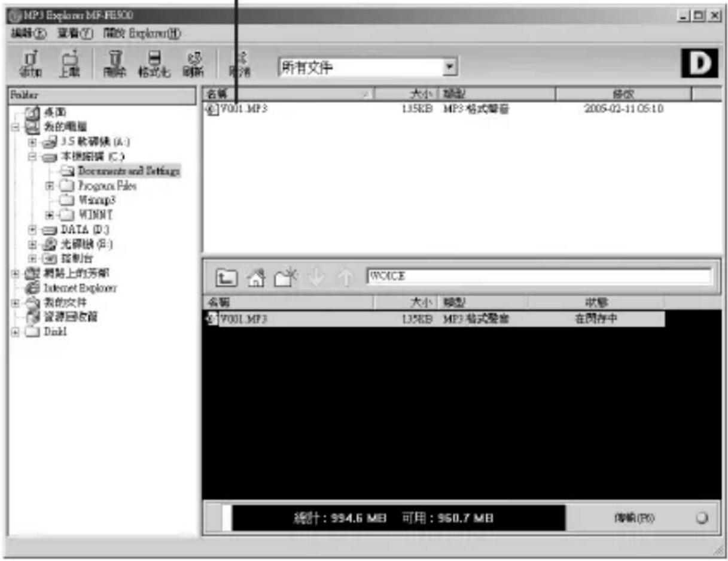Click the Transfer (傳輸 F6) button

point(634,518)
